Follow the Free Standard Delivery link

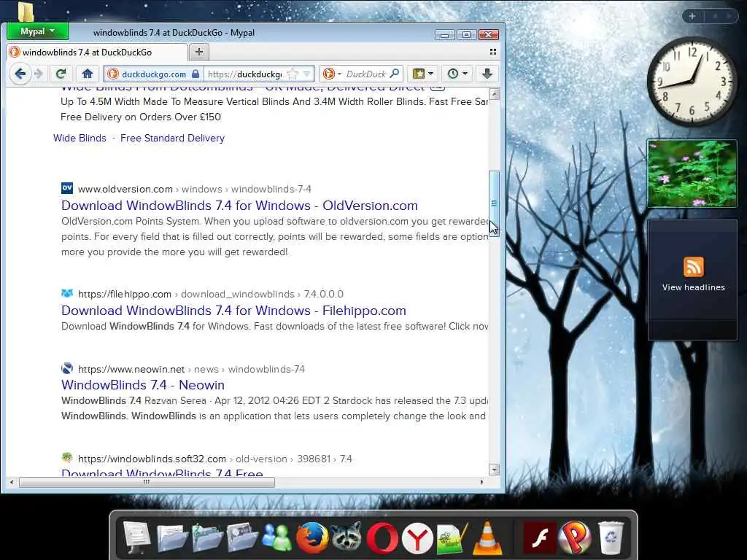[172, 138]
